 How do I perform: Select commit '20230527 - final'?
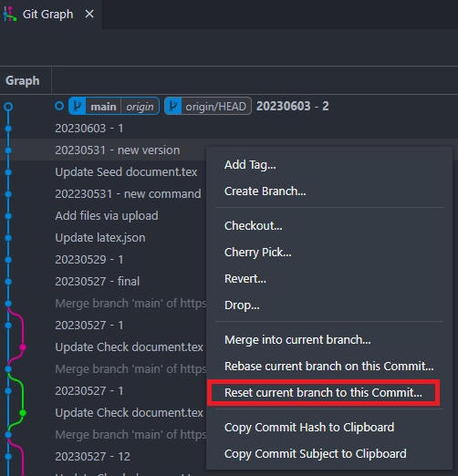(98, 282)
